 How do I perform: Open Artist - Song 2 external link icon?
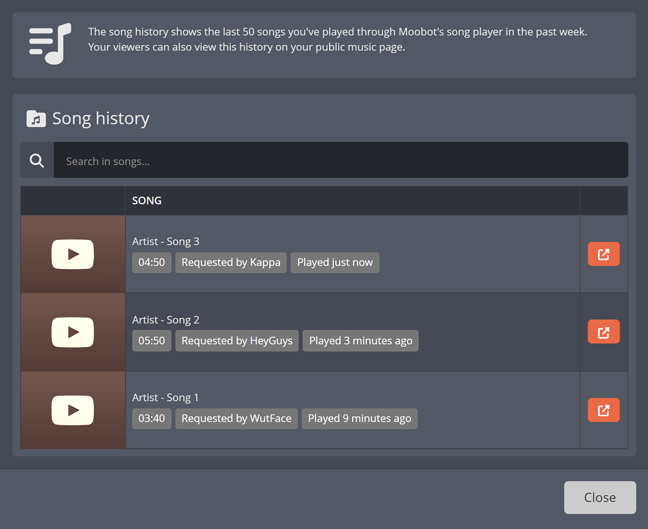click(603, 332)
